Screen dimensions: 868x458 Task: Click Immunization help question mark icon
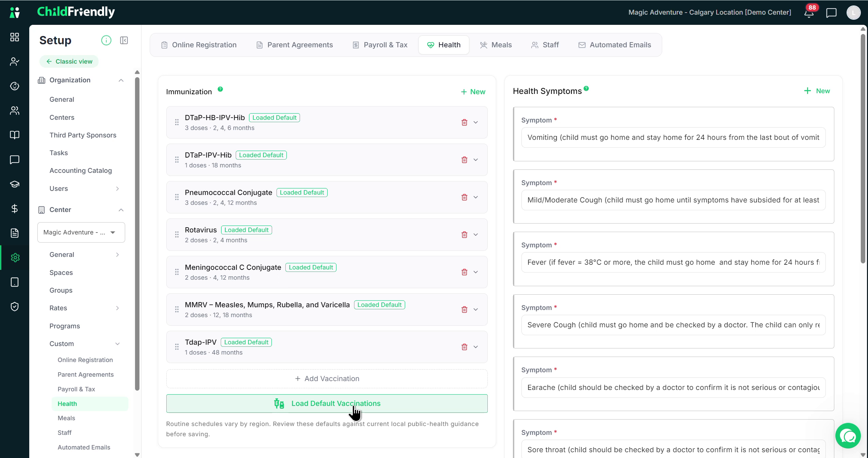tap(220, 89)
